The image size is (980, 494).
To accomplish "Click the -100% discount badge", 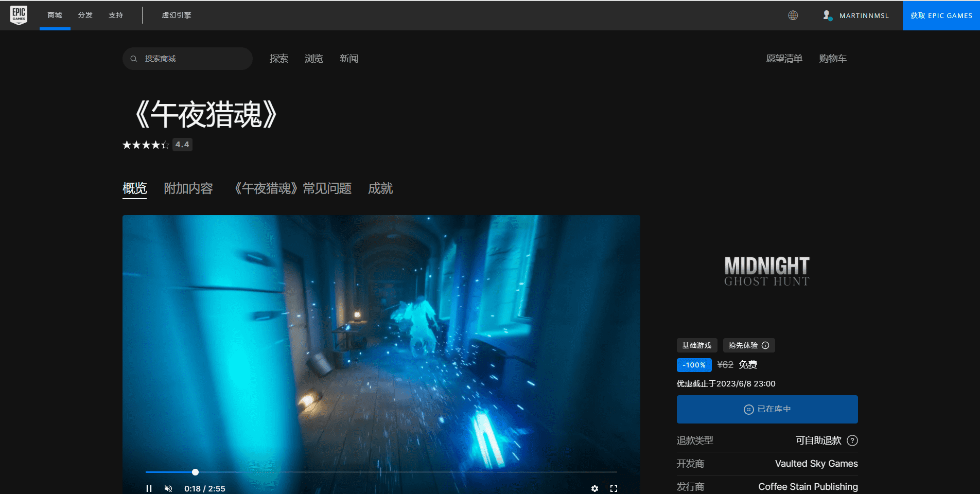I will tap(694, 365).
